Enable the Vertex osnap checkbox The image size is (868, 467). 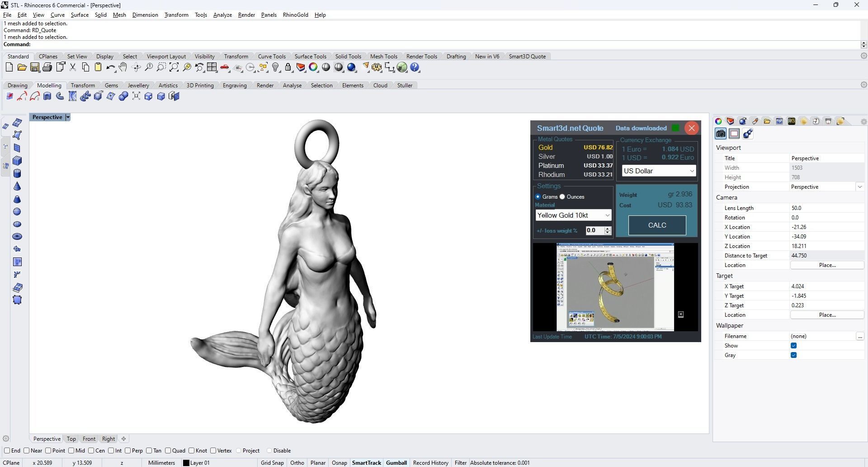(x=213, y=451)
